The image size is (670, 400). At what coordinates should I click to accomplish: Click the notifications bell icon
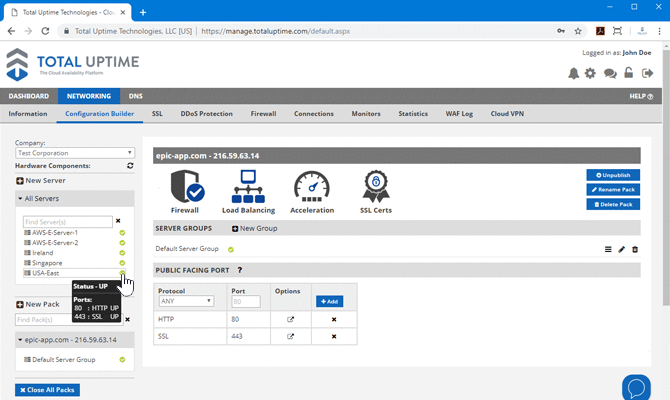click(574, 73)
